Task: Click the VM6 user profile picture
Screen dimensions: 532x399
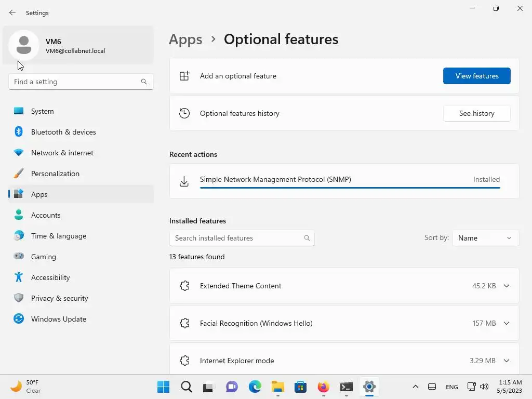Action: pyautogui.click(x=24, y=45)
